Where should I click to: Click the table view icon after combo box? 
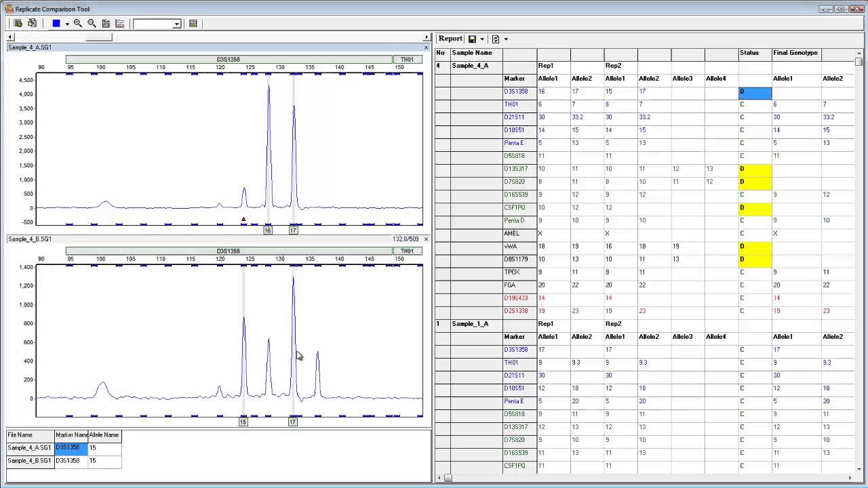click(x=193, y=23)
